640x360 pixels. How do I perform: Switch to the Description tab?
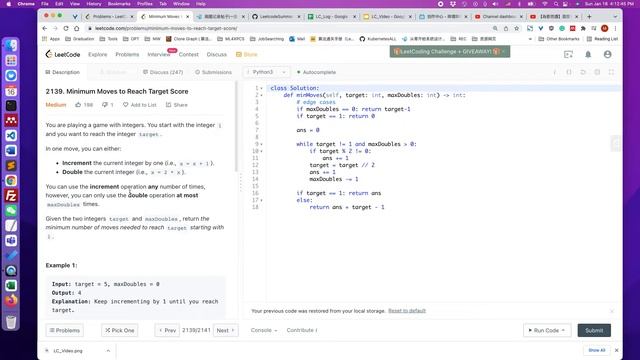coord(62,72)
